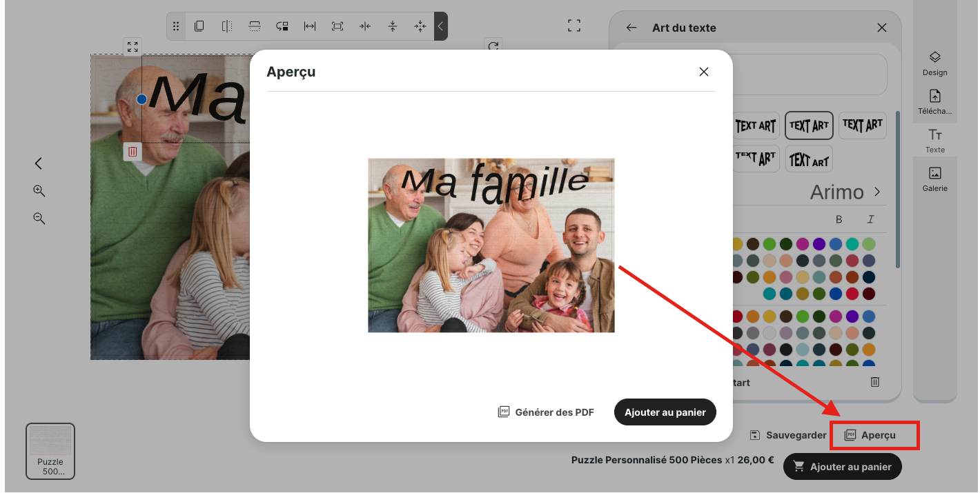Enter fullscreen editor mode
This screenshot has height=493, width=980.
574,26
